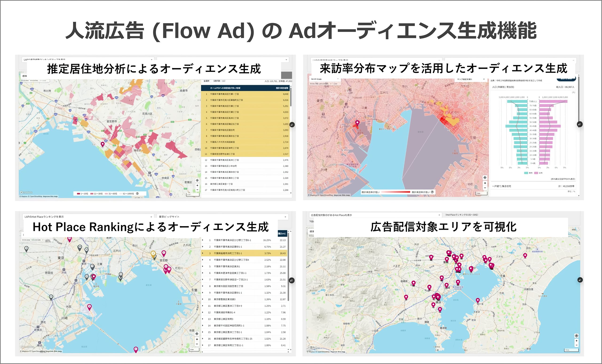Select the magenta pin on Chiba coast map
Screen dimensions: 602x364
(x=103, y=144)
